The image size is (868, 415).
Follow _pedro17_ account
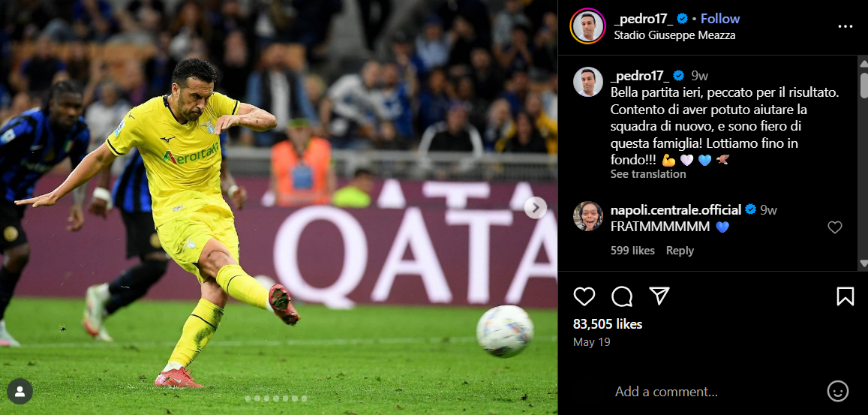pos(720,19)
